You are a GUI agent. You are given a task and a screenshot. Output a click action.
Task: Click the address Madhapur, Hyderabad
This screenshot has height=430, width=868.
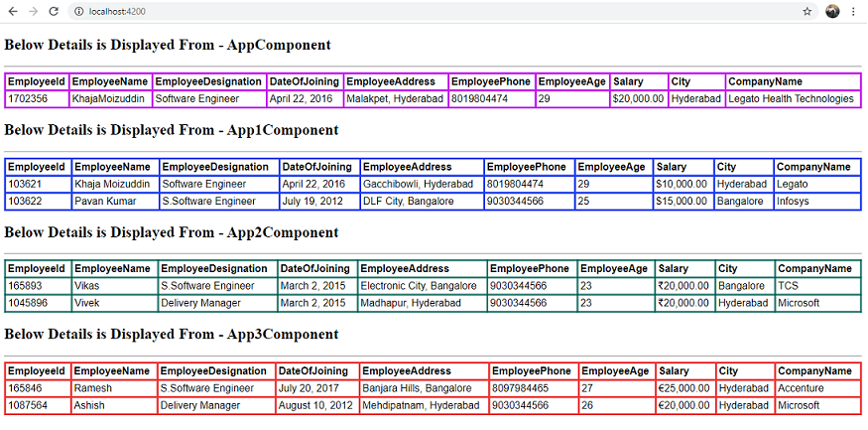411,303
